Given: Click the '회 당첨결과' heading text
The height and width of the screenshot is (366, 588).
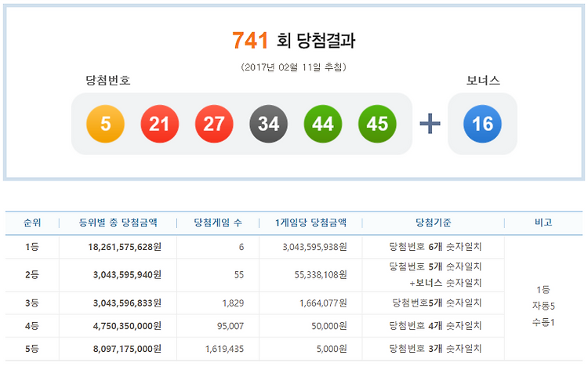Looking at the screenshot, I should pyautogui.click(x=316, y=40).
